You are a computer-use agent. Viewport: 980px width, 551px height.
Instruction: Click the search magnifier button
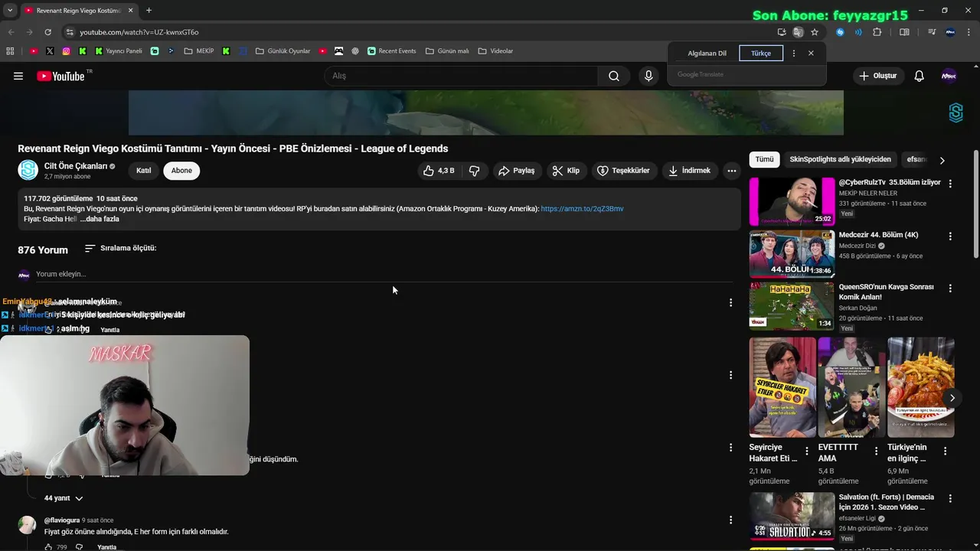pyautogui.click(x=614, y=76)
